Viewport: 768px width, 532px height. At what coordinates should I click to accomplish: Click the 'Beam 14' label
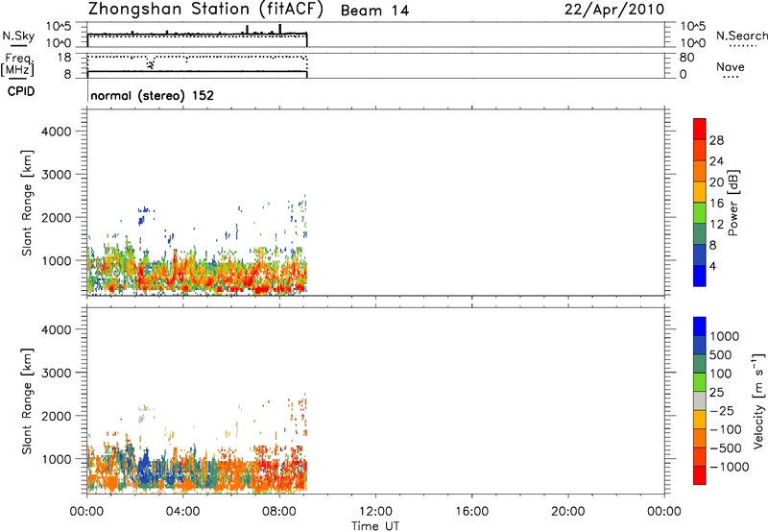click(374, 11)
